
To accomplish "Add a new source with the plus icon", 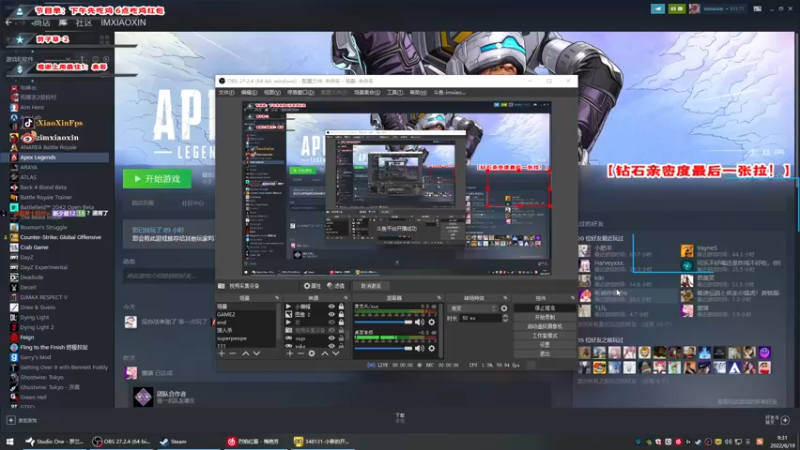I will [290, 353].
